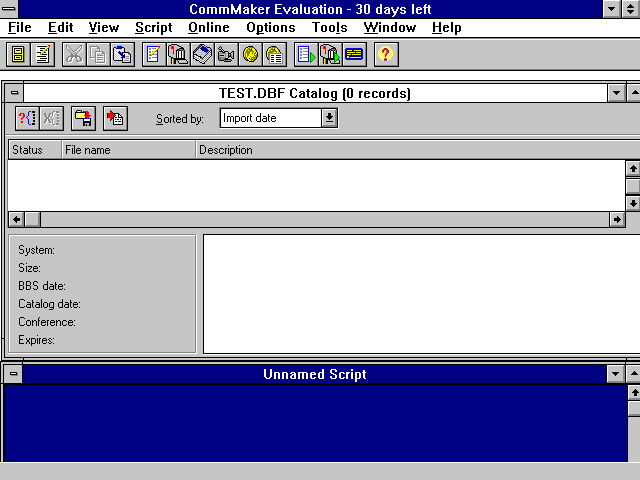
Task: Open the Sorted by dropdown
Action: [330, 118]
